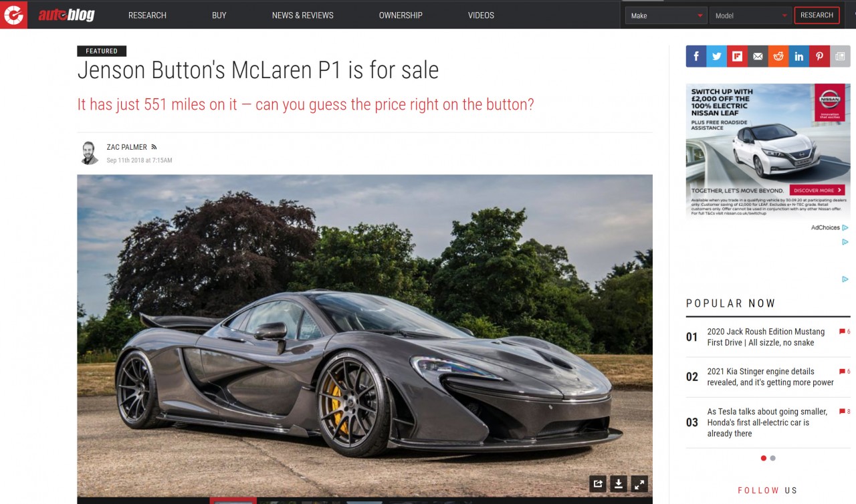Share article on Twitter
The image size is (856, 504).
click(716, 56)
